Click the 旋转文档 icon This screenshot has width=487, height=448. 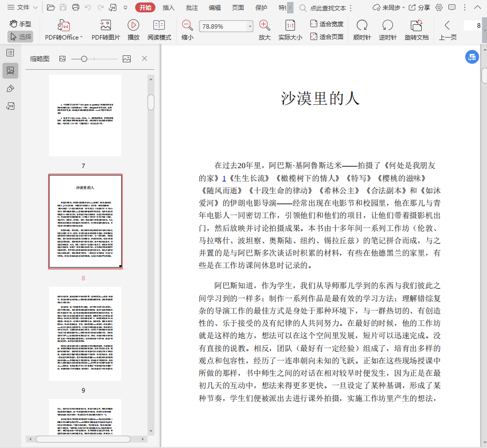(416, 26)
